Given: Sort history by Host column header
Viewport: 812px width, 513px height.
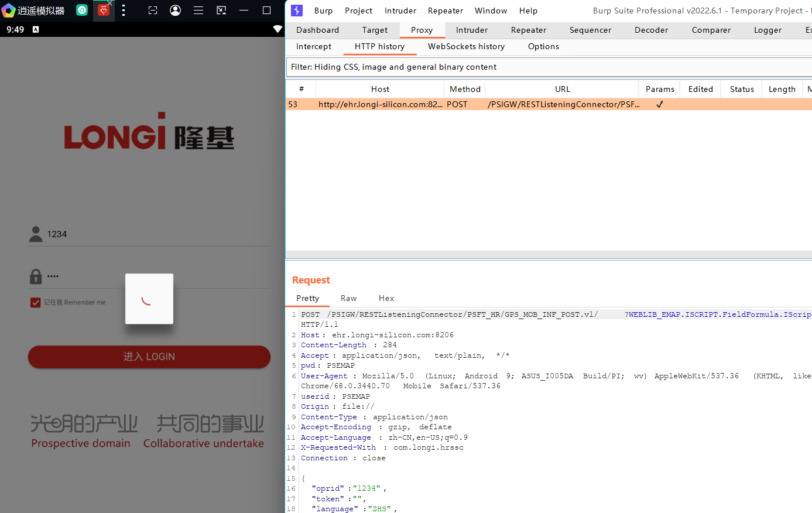Looking at the screenshot, I should click(380, 89).
